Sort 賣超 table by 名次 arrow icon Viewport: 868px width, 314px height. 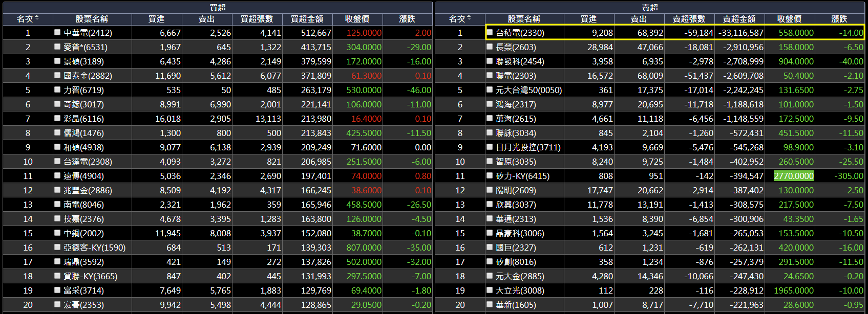point(469,18)
